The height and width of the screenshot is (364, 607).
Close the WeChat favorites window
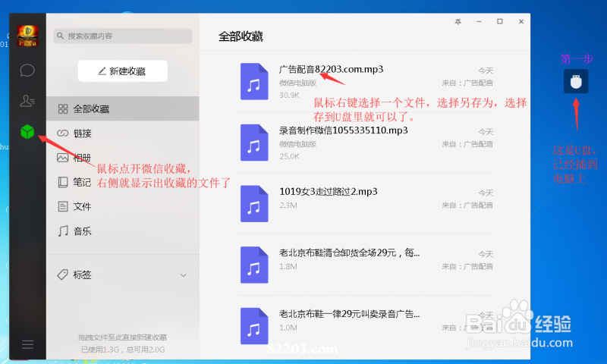pyautogui.click(x=521, y=22)
